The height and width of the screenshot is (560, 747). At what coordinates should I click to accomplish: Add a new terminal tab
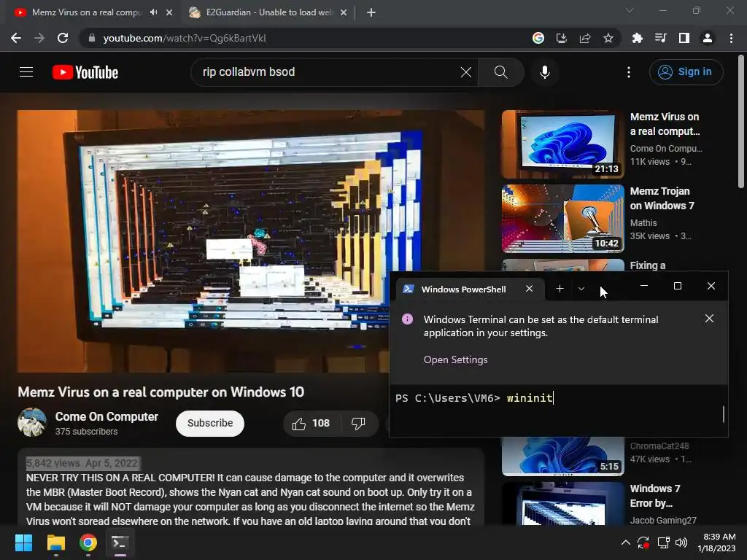pos(560,289)
